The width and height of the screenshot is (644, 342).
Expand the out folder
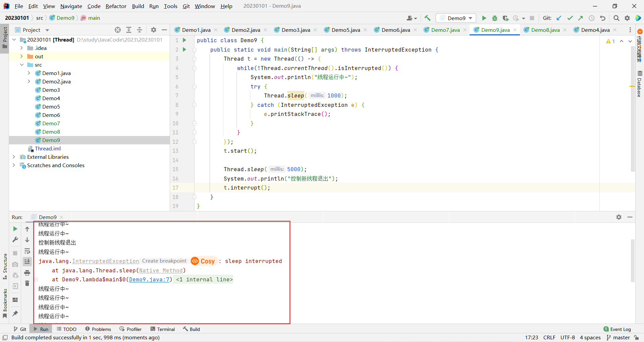point(21,56)
